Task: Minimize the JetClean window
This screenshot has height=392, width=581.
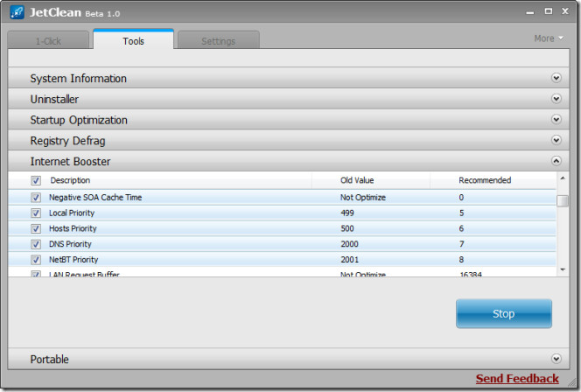Action: [530, 12]
